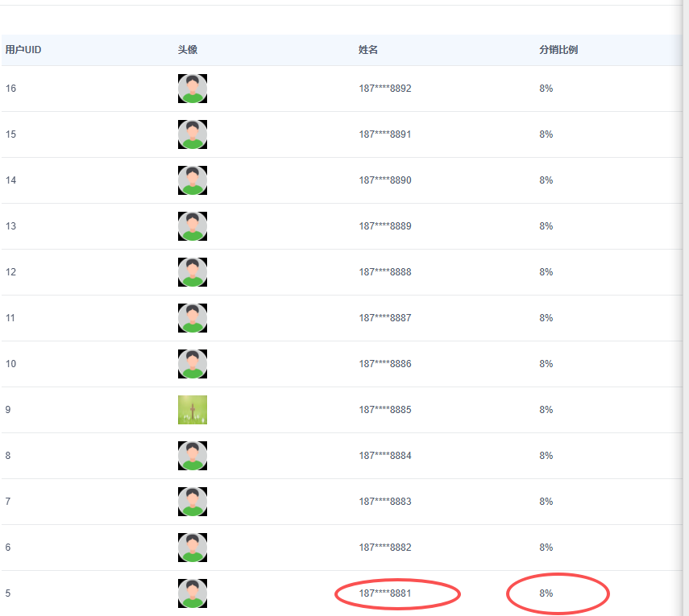Click the 姓名 column header
The width and height of the screenshot is (689, 616).
[368, 50]
